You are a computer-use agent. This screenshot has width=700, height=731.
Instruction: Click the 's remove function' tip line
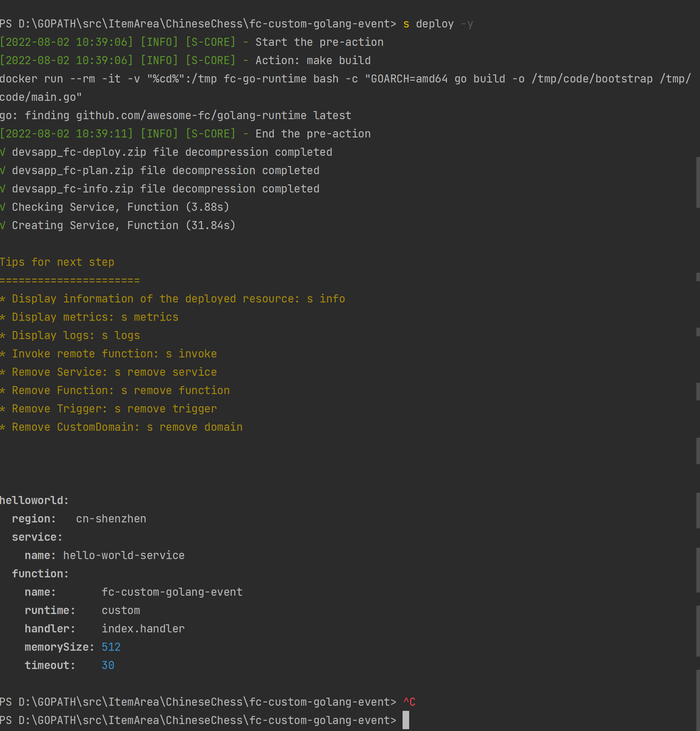[115, 390]
